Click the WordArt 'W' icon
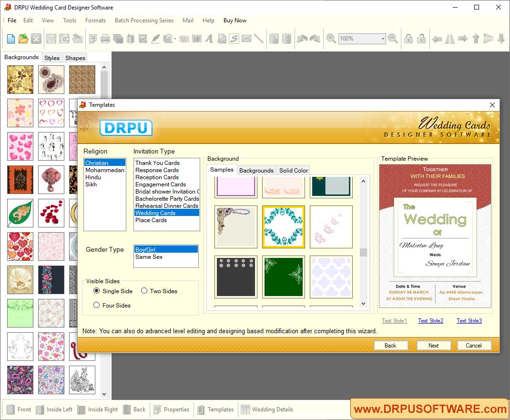The image size is (510, 420). click(x=184, y=39)
